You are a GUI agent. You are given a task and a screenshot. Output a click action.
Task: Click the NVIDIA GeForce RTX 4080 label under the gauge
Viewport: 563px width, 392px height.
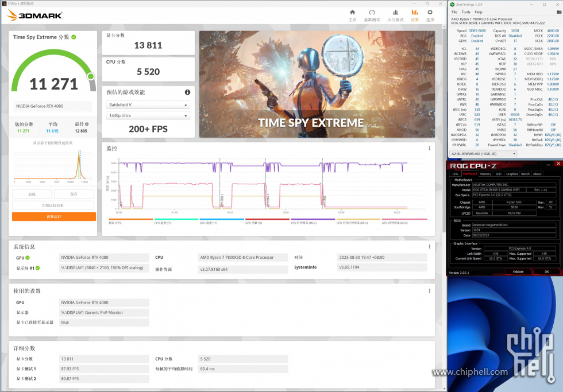tap(52, 106)
